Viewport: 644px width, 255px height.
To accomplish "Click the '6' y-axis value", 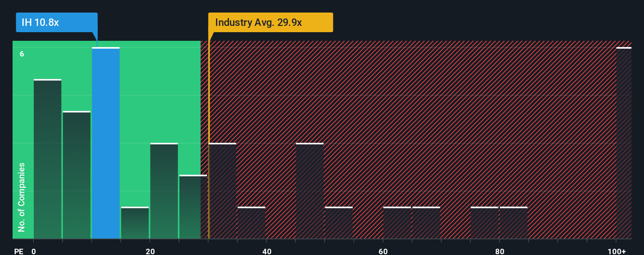I will point(22,54).
